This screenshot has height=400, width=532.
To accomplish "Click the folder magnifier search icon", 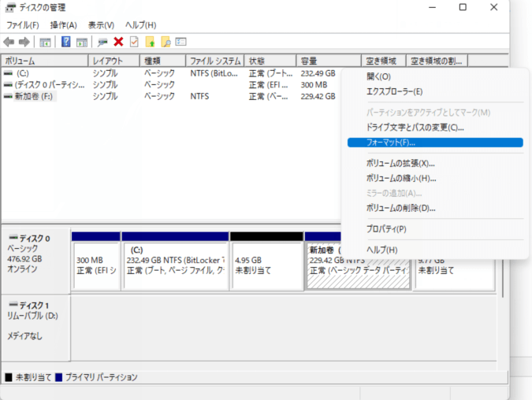I will [x=166, y=42].
